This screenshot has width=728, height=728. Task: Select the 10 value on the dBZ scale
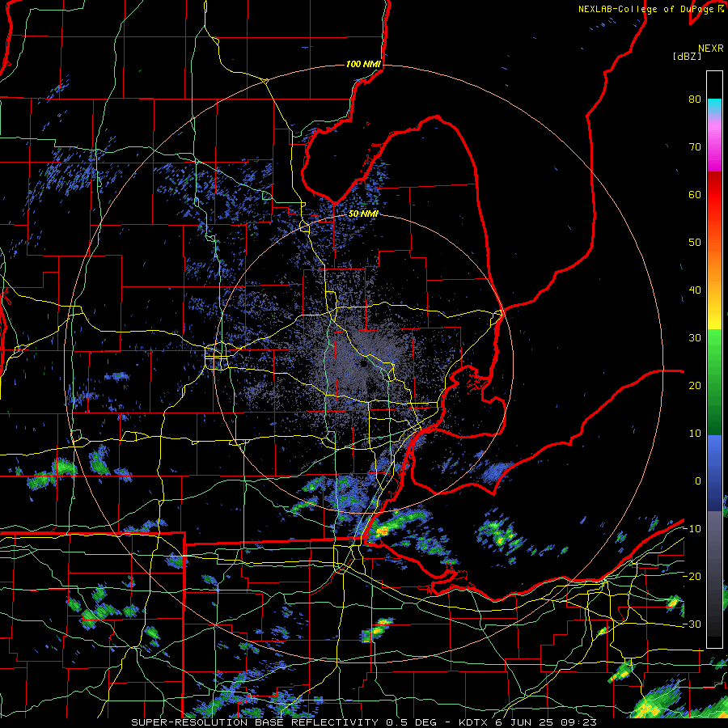click(695, 434)
